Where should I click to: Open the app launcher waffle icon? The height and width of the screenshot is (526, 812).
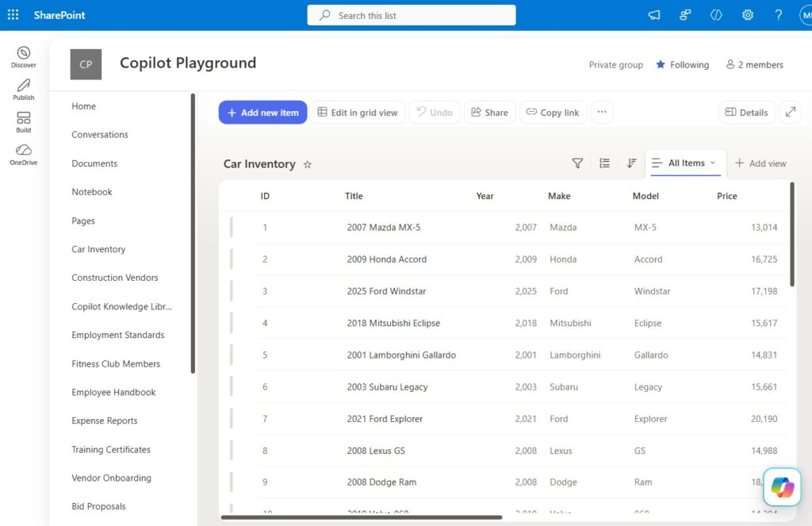pyautogui.click(x=13, y=15)
